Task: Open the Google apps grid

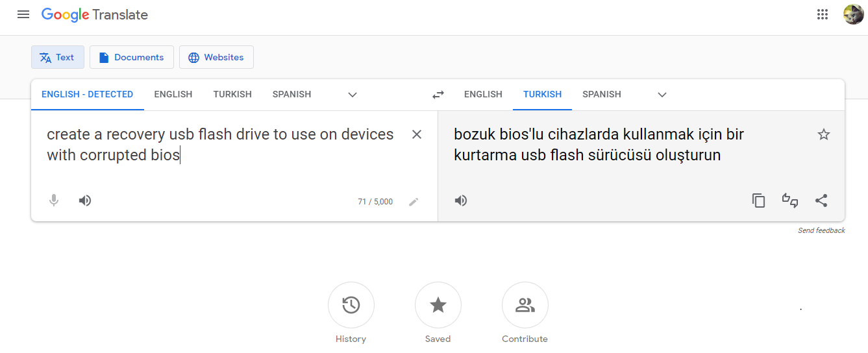Action: coord(823,14)
